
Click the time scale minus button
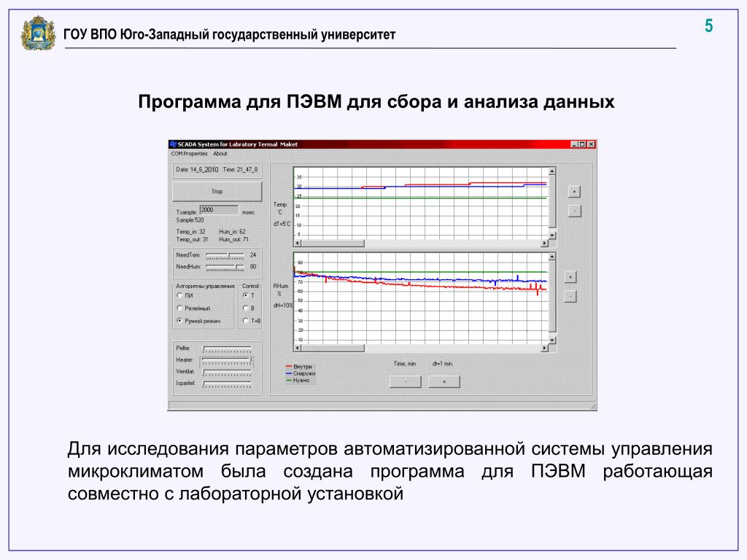click(406, 382)
